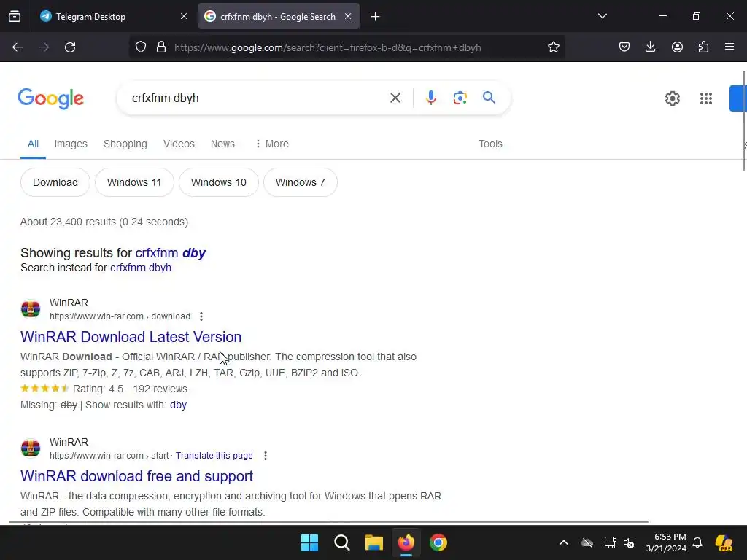Open clock showing 6:53 PM
The image size is (747, 560).
point(666,542)
